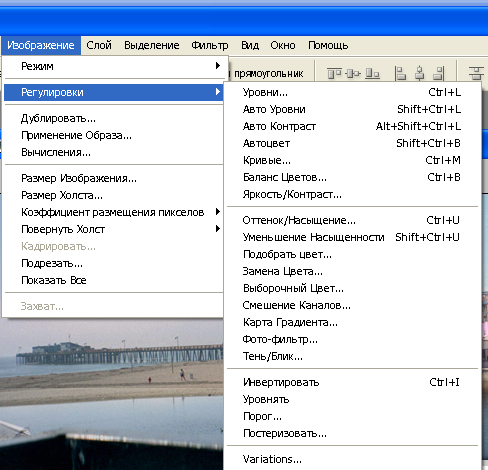Apply Инвертировать adjustment

tap(353, 382)
